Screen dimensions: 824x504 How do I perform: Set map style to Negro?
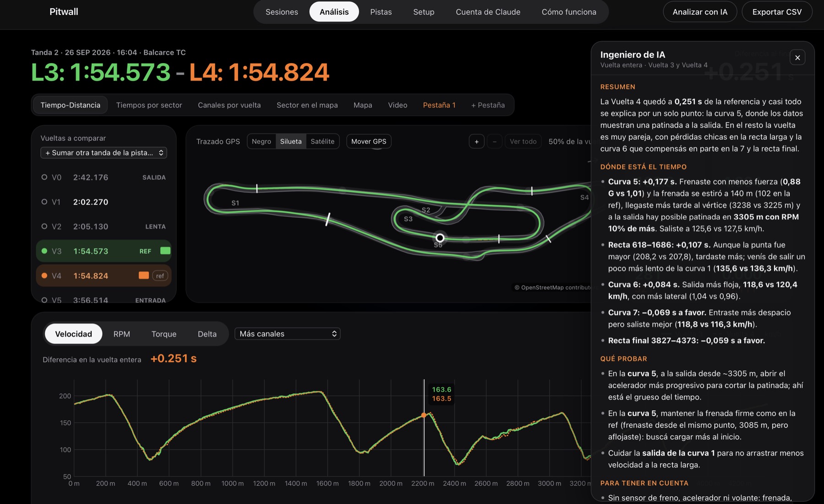pyautogui.click(x=261, y=142)
